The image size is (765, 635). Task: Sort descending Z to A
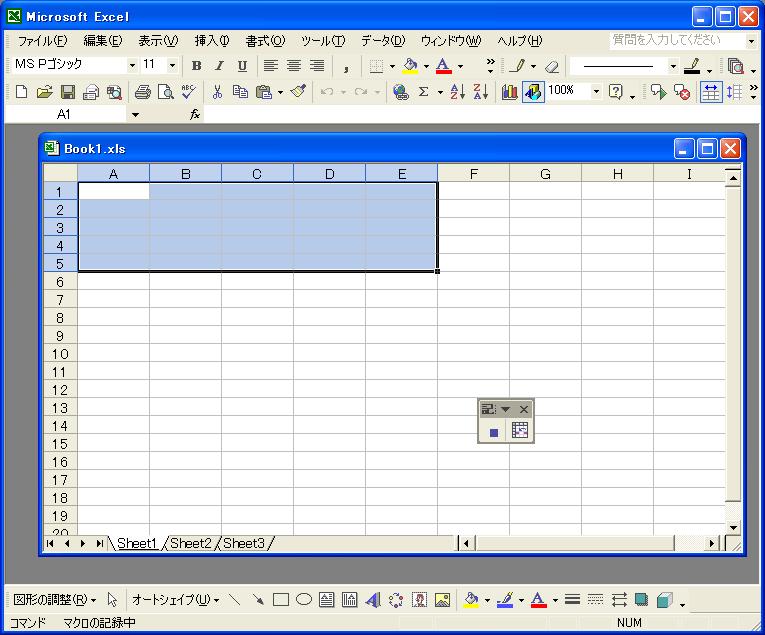click(481, 92)
